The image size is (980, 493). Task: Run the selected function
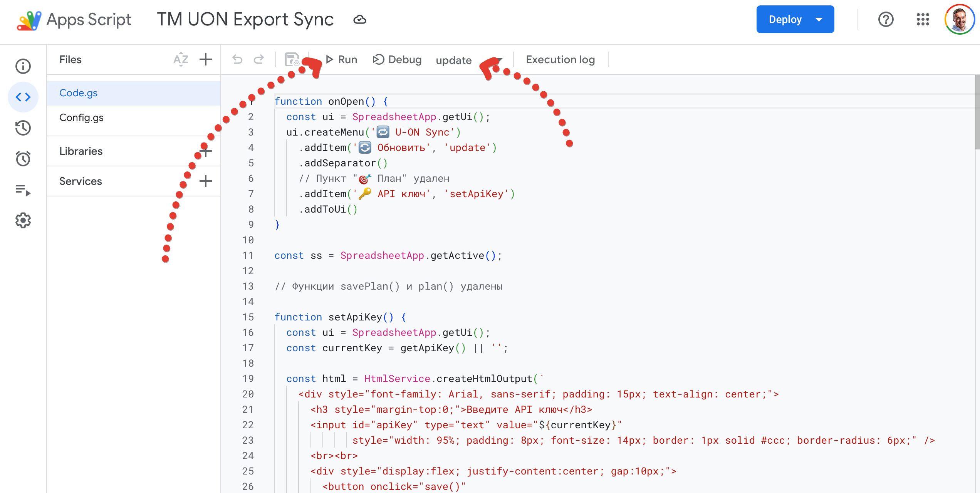(x=341, y=60)
